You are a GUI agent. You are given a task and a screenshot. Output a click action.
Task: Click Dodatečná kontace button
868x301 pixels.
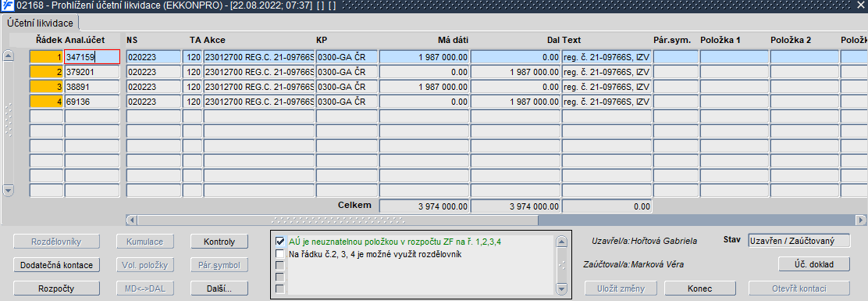click(x=56, y=265)
